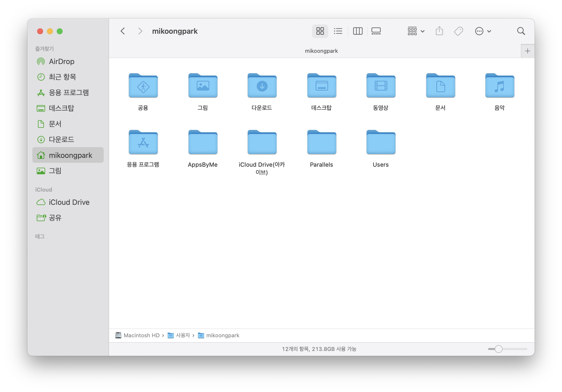Image resolution: width=562 pixels, height=392 pixels.
Task: Adjust the icon size slider
Action: 498,349
